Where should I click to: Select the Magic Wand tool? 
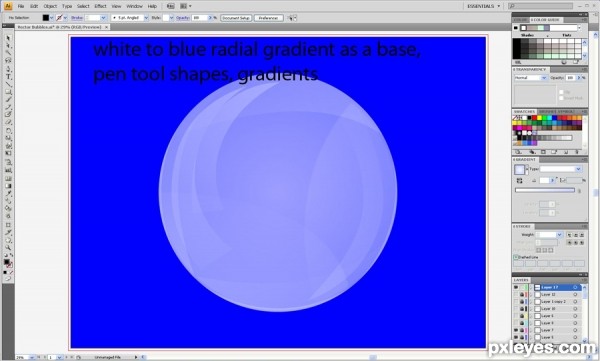tap(8, 53)
